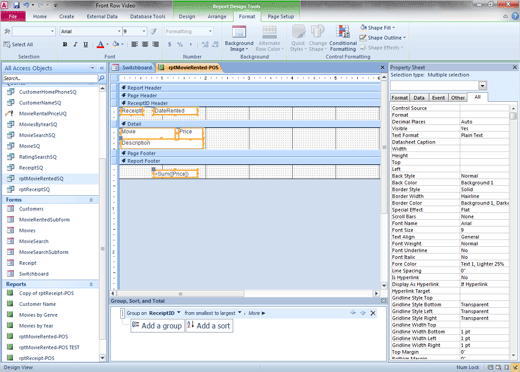
Task: Select the Report Header section bar
Action: tap(250, 88)
